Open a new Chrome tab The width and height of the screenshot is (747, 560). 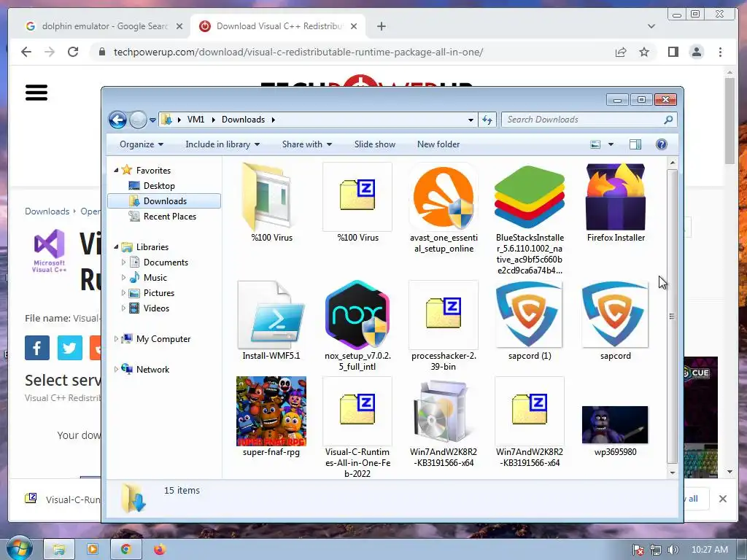click(381, 26)
